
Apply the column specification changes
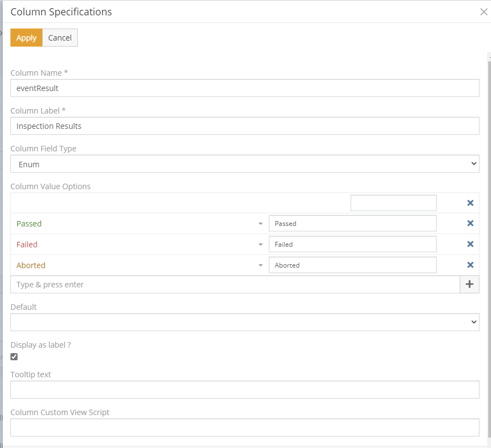coord(26,38)
